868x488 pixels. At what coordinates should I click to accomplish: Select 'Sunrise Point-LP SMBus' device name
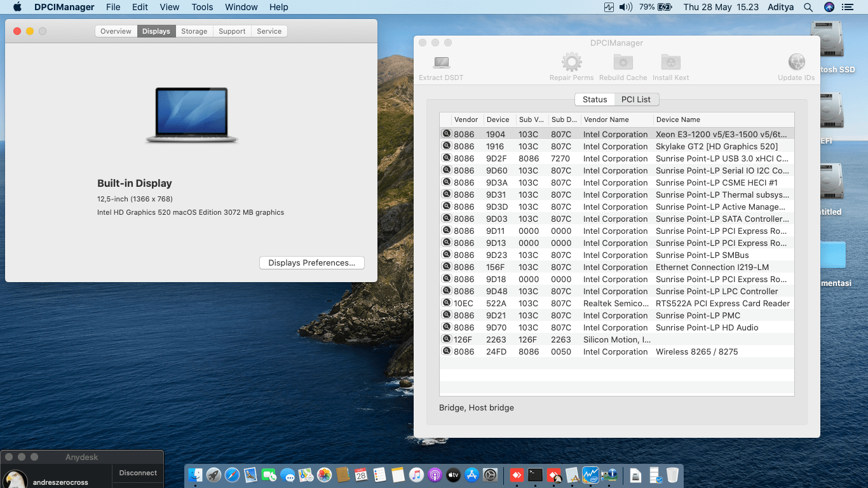[702, 255]
